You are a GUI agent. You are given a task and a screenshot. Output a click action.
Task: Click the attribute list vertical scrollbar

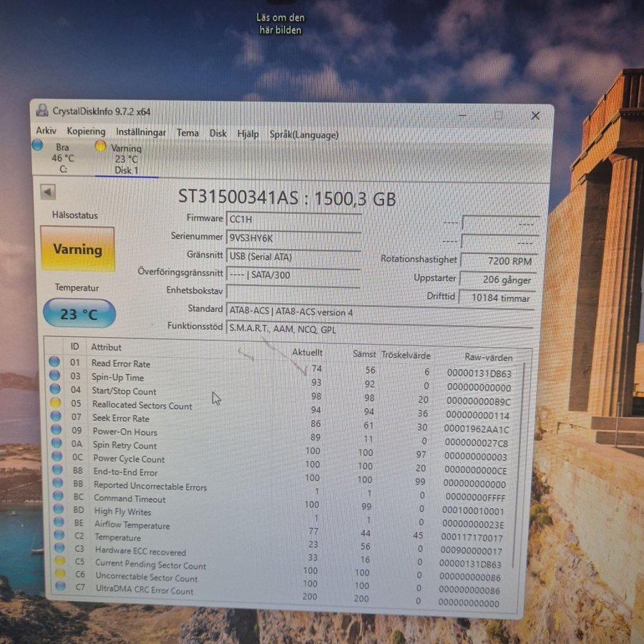(x=519, y=466)
